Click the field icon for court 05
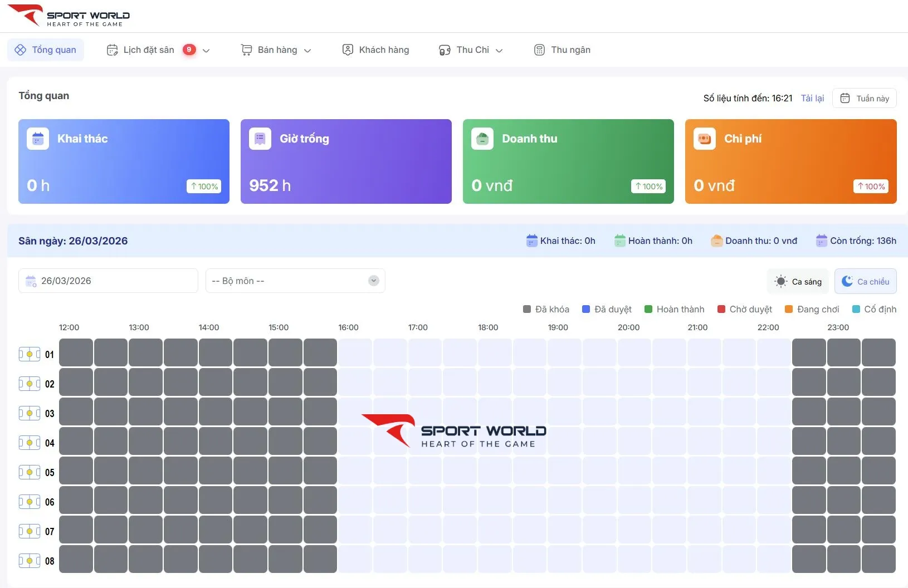This screenshot has width=908, height=588. tap(30, 472)
